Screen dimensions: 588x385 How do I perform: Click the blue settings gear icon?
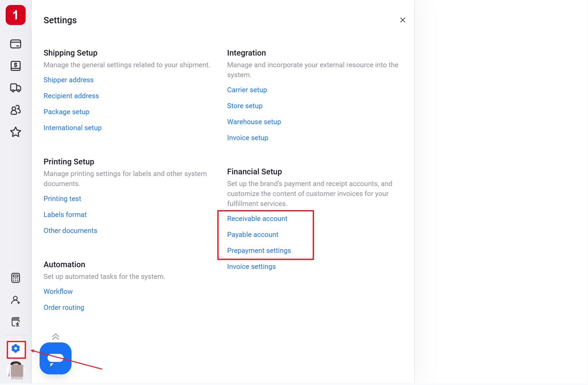point(16,349)
